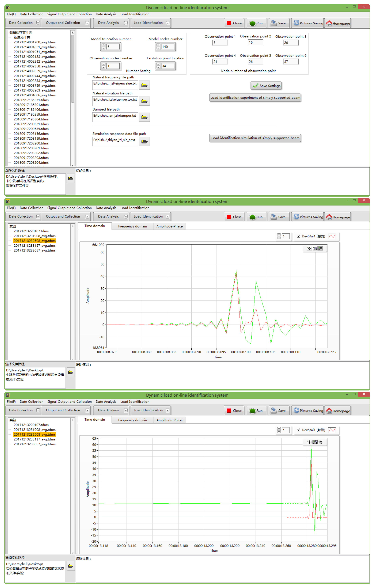
Task: Select the crosshair tool on the 00:00:13.118 graph
Action: [309, 442]
